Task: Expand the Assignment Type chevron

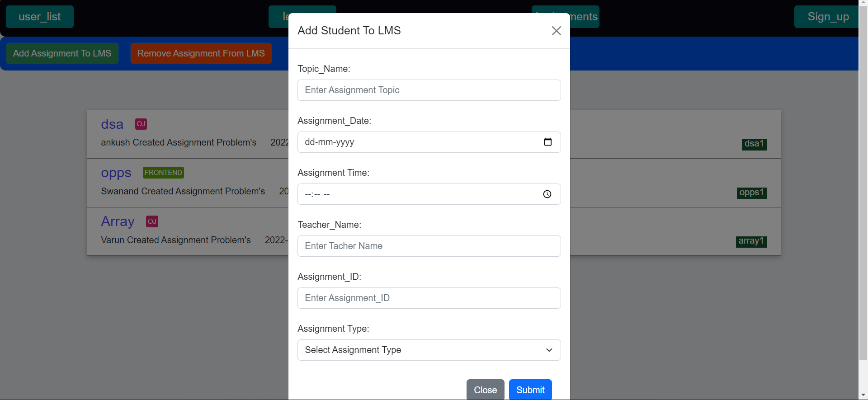Action: (549, 350)
